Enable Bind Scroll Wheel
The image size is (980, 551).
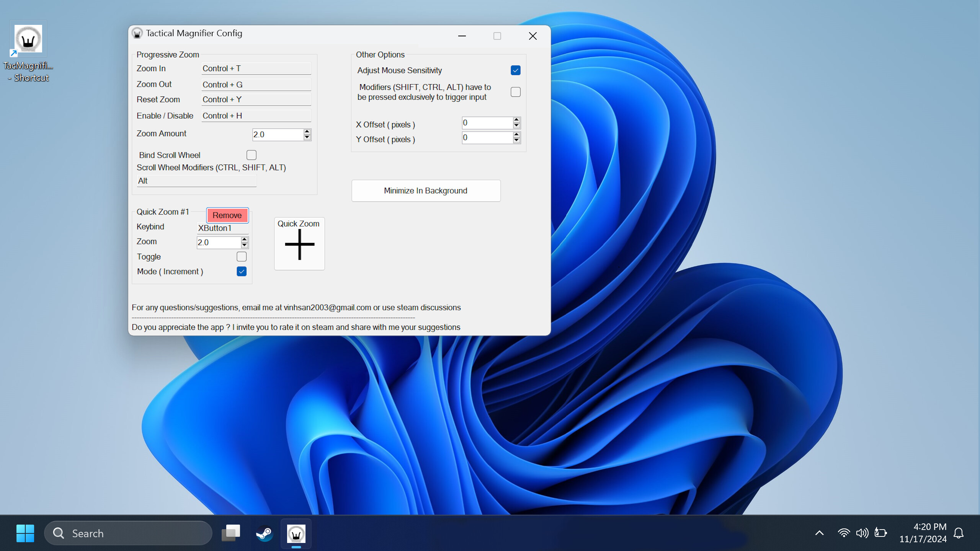click(252, 155)
